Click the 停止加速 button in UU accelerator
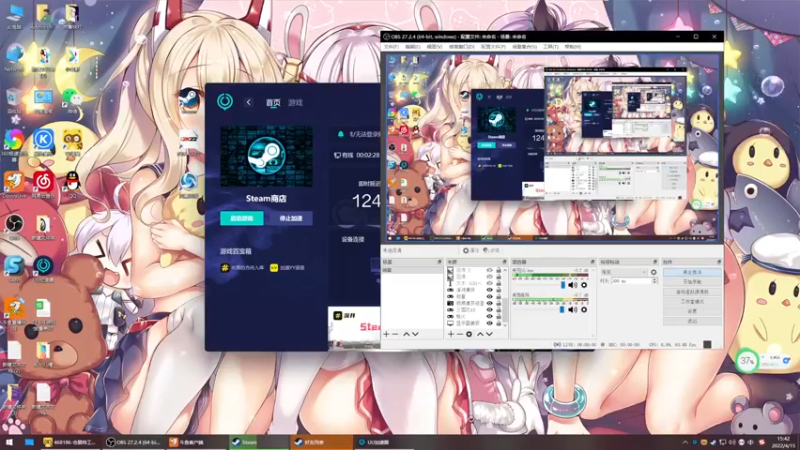The image size is (800, 450). tap(291, 218)
